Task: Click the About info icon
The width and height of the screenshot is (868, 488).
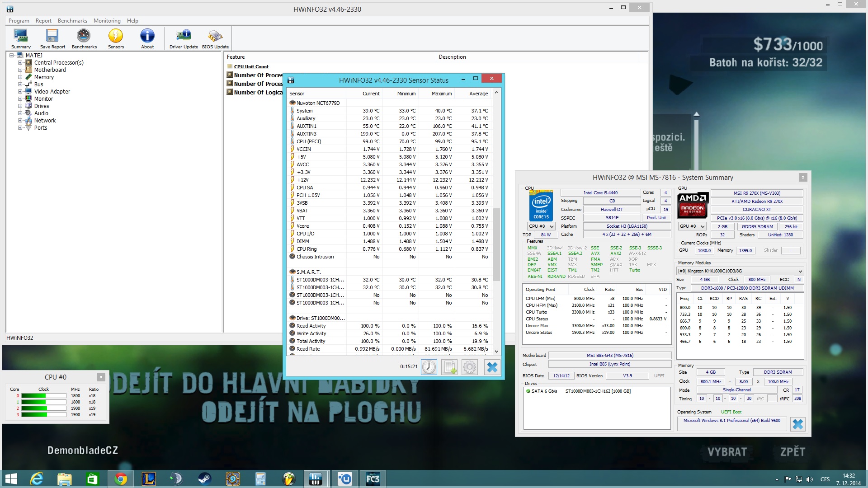Action: (x=147, y=38)
